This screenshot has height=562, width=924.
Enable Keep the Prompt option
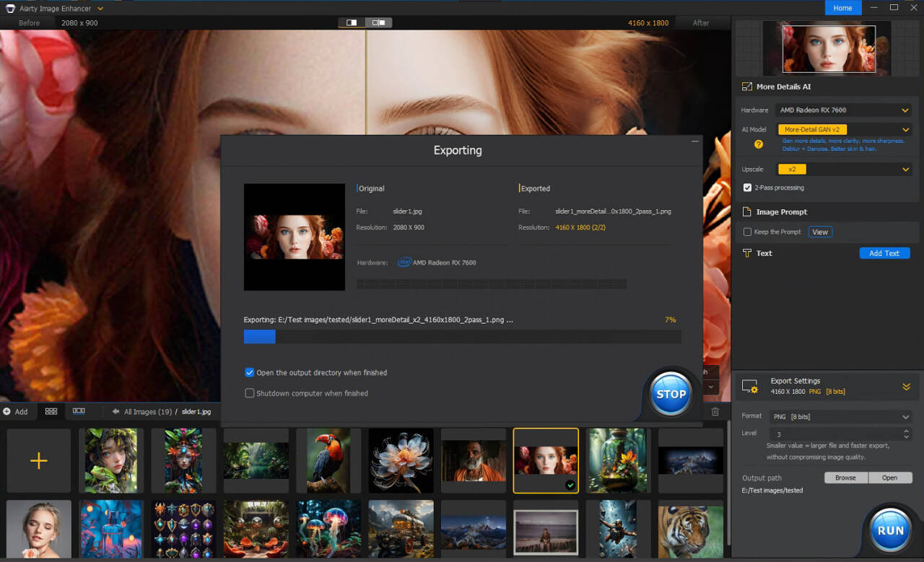(x=747, y=232)
